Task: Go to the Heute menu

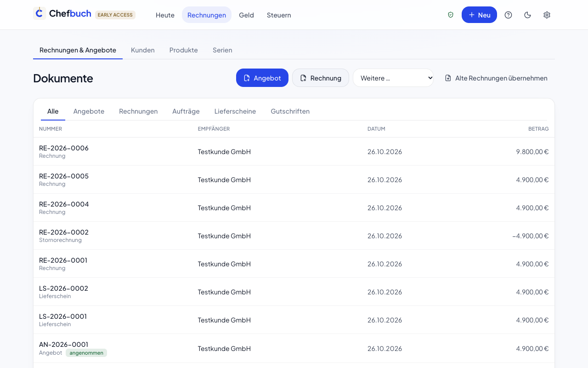Action: [165, 15]
